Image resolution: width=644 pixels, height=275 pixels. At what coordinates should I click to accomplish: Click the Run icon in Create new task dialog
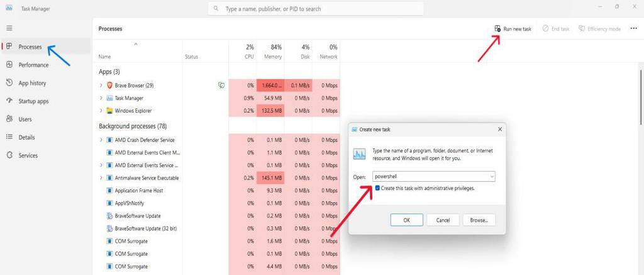[359, 154]
